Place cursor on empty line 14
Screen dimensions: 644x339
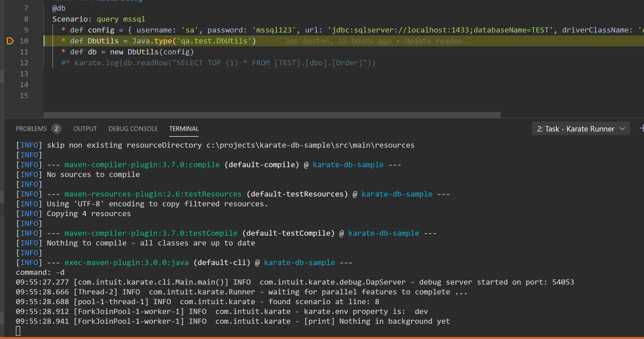point(115,85)
